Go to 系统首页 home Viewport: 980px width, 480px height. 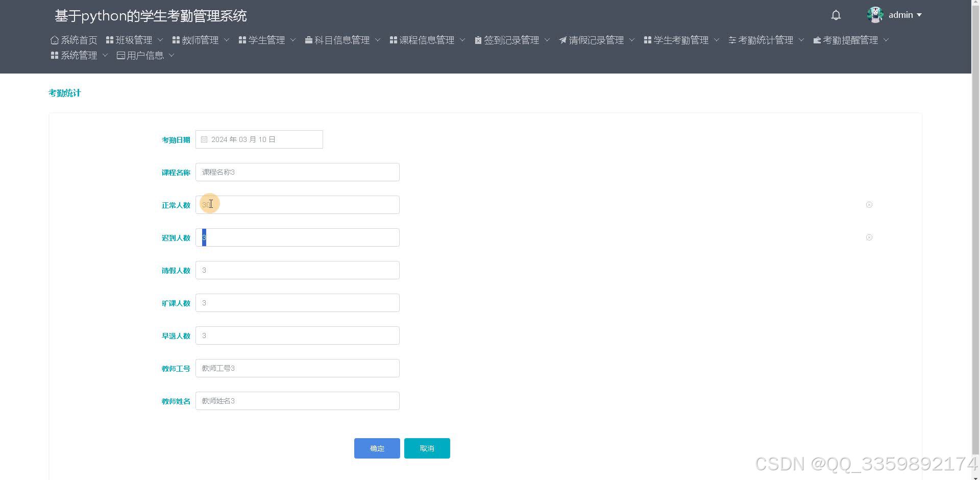pos(74,40)
